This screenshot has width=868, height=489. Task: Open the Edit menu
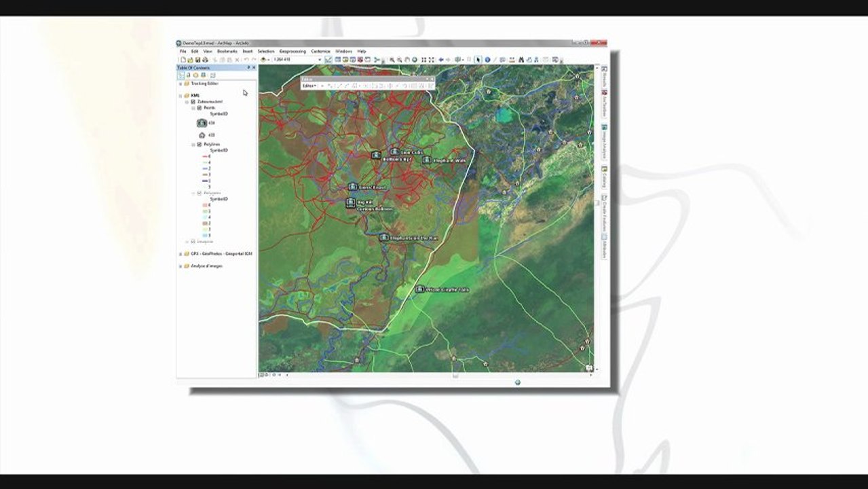coord(195,52)
